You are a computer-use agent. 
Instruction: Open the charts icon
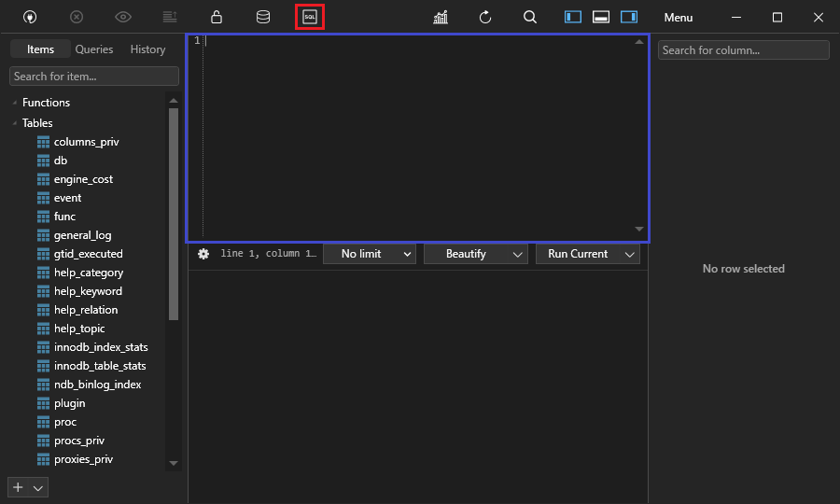pos(441,17)
